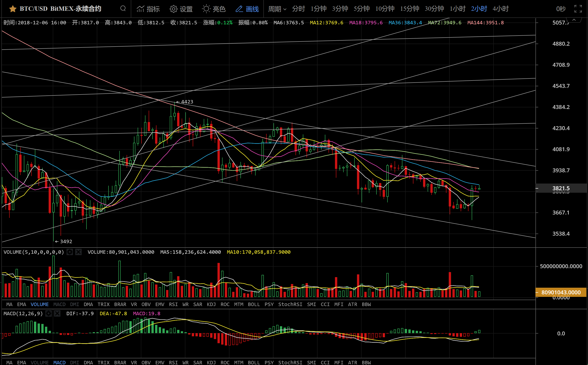588x365 pixels.
Task: Click the MA6:3763.5 readout
Action: (x=289, y=23)
